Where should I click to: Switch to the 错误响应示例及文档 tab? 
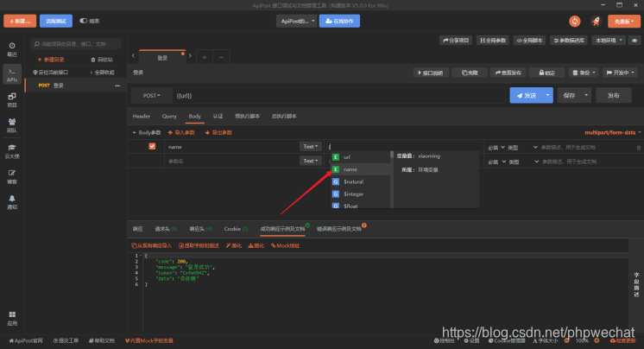[x=339, y=229]
